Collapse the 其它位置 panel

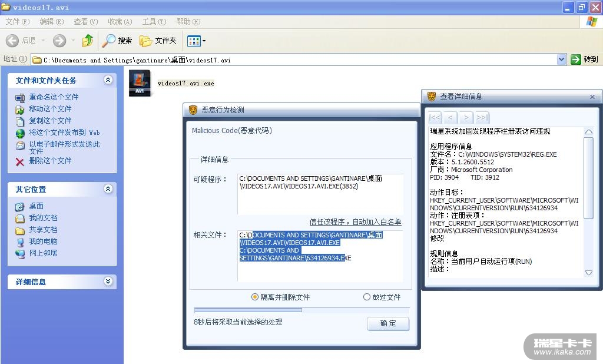(108, 188)
